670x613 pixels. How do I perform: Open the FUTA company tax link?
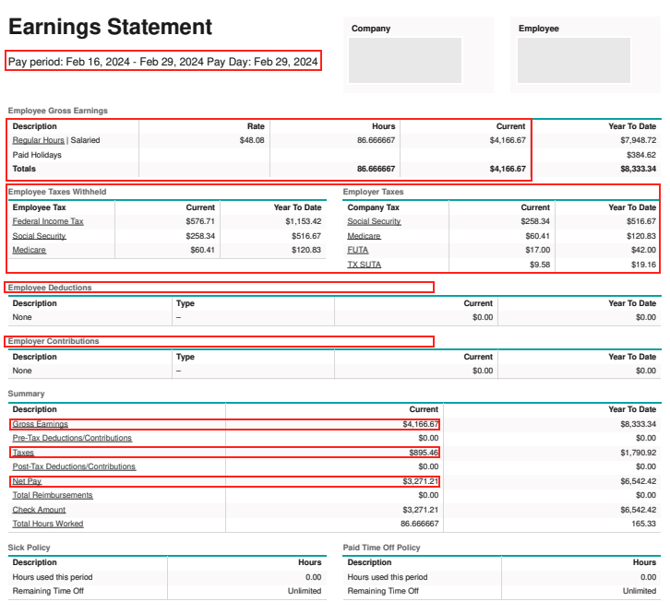coord(357,250)
